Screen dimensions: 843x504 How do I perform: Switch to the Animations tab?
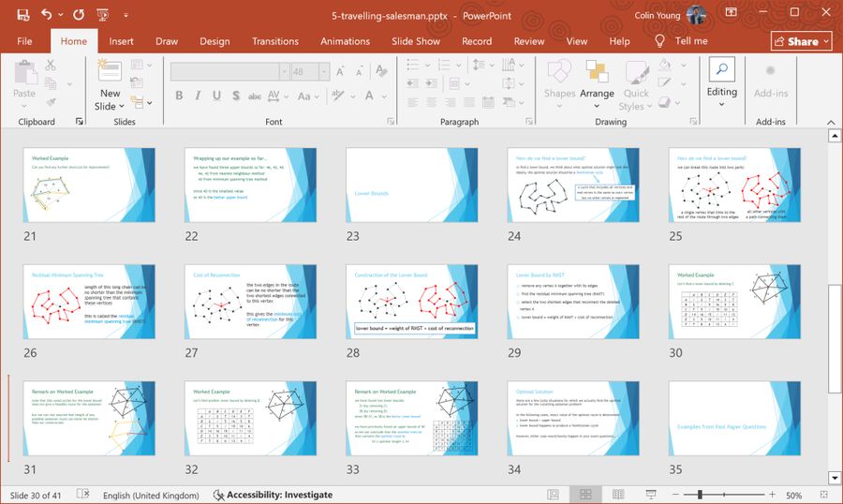click(x=345, y=41)
